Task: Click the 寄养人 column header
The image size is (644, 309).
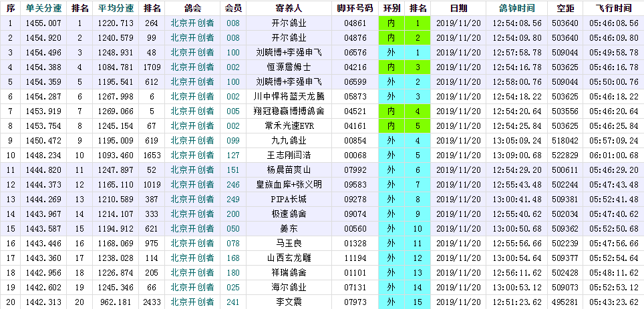Action: click(x=289, y=8)
